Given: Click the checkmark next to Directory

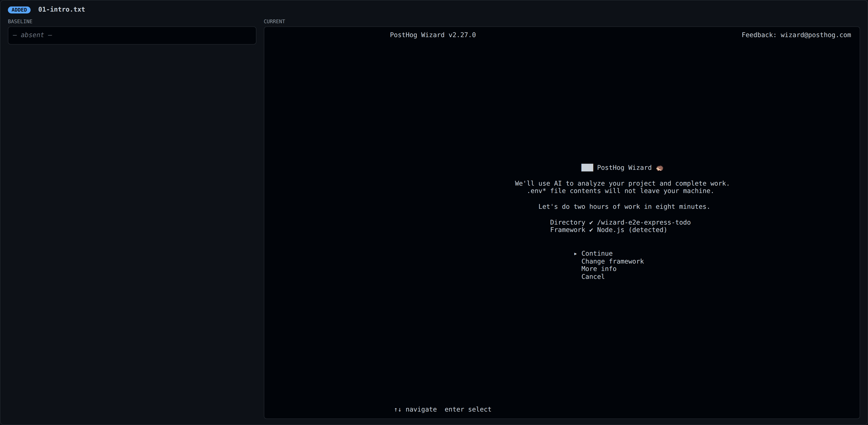Looking at the screenshot, I should point(591,223).
